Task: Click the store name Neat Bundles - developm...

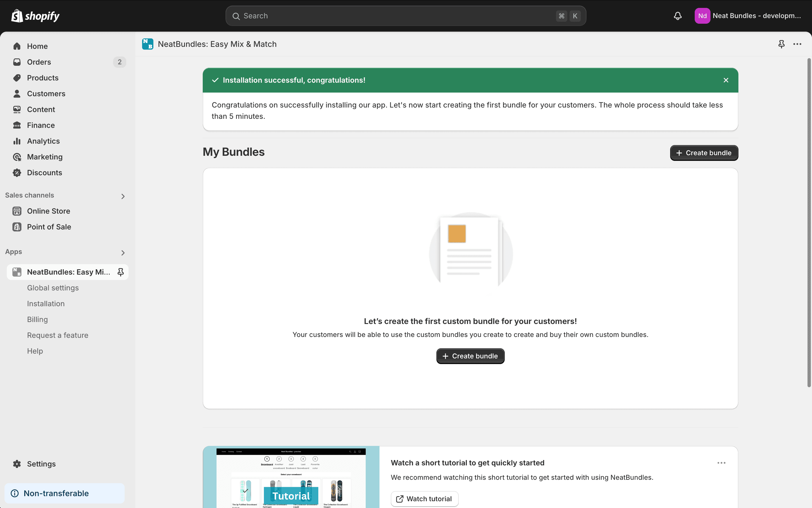Action: [x=757, y=16]
